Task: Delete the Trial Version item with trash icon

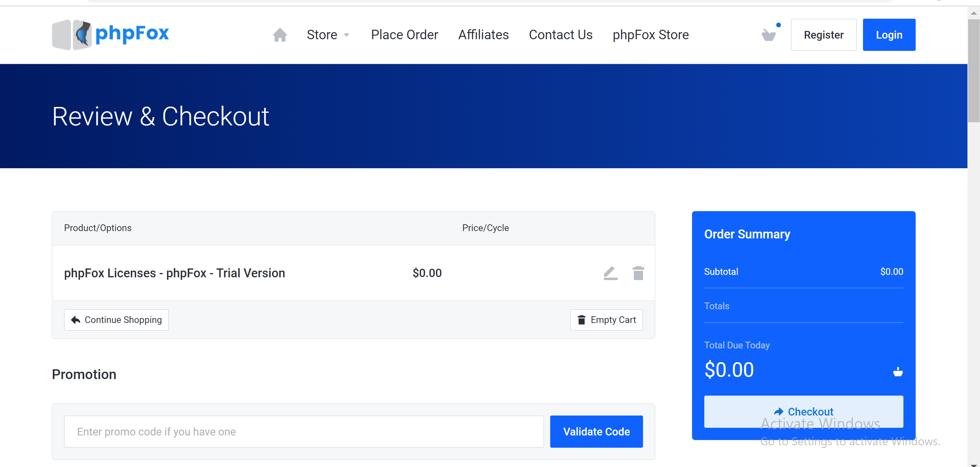Action: click(x=638, y=273)
